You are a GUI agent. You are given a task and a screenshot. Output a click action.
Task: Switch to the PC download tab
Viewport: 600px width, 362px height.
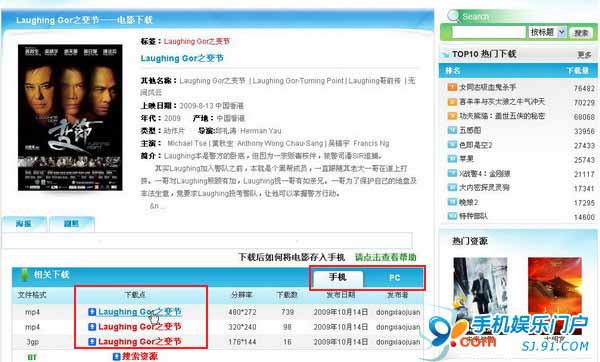pyautogui.click(x=395, y=278)
